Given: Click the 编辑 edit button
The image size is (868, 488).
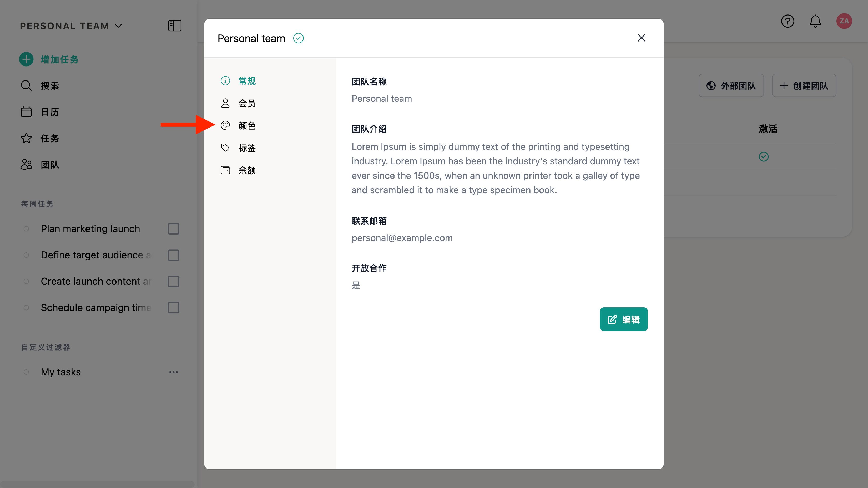Looking at the screenshot, I should click(623, 319).
